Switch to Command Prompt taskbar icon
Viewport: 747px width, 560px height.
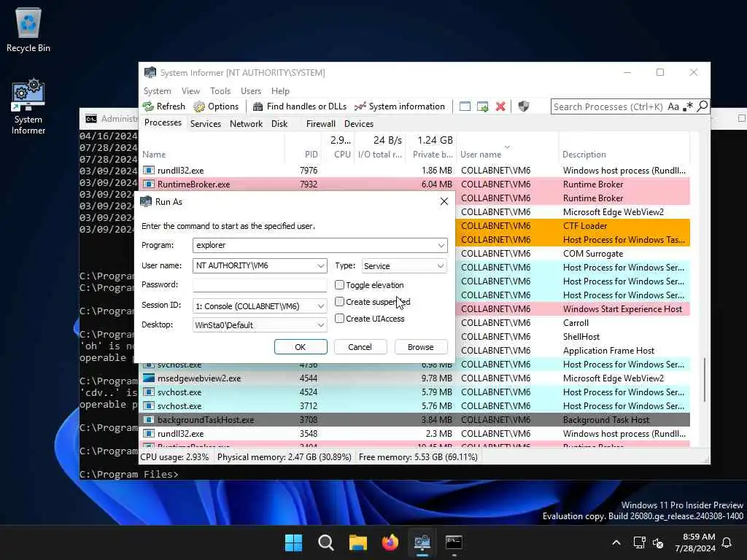pyautogui.click(x=454, y=542)
